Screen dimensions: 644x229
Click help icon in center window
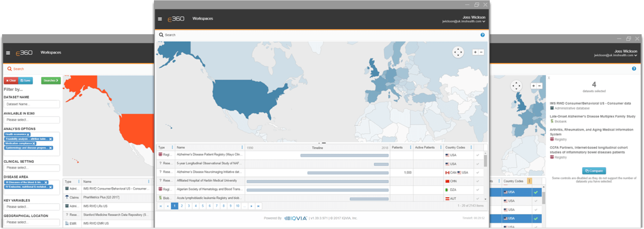click(x=482, y=35)
